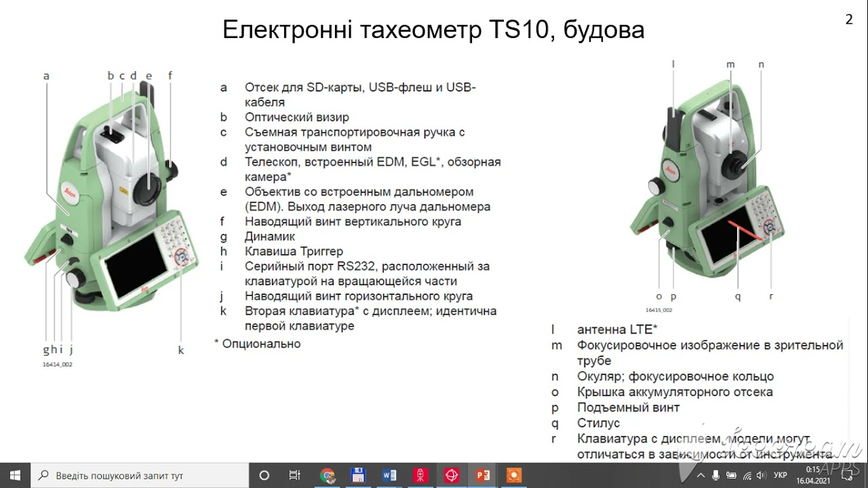Click the text 'Стилус'

[599, 423]
